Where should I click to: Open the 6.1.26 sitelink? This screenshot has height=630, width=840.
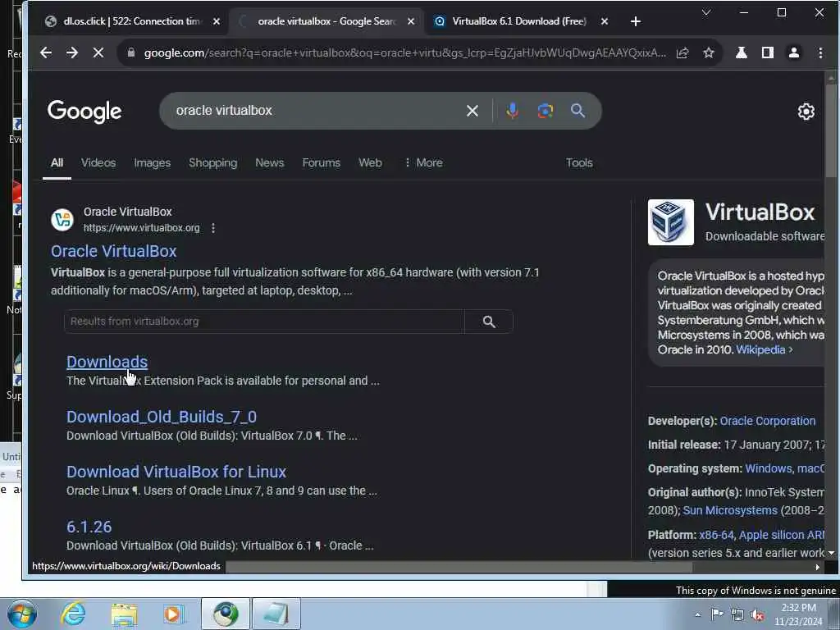tap(89, 527)
